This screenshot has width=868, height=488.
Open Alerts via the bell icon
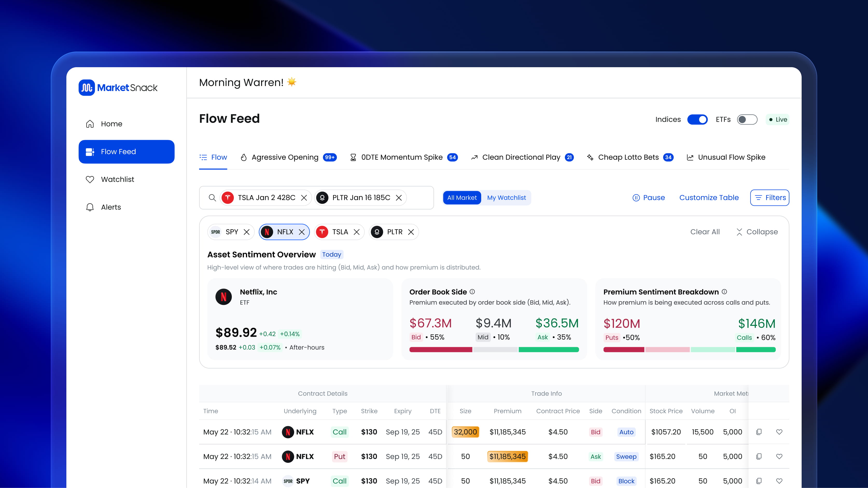click(x=90, y=207)
